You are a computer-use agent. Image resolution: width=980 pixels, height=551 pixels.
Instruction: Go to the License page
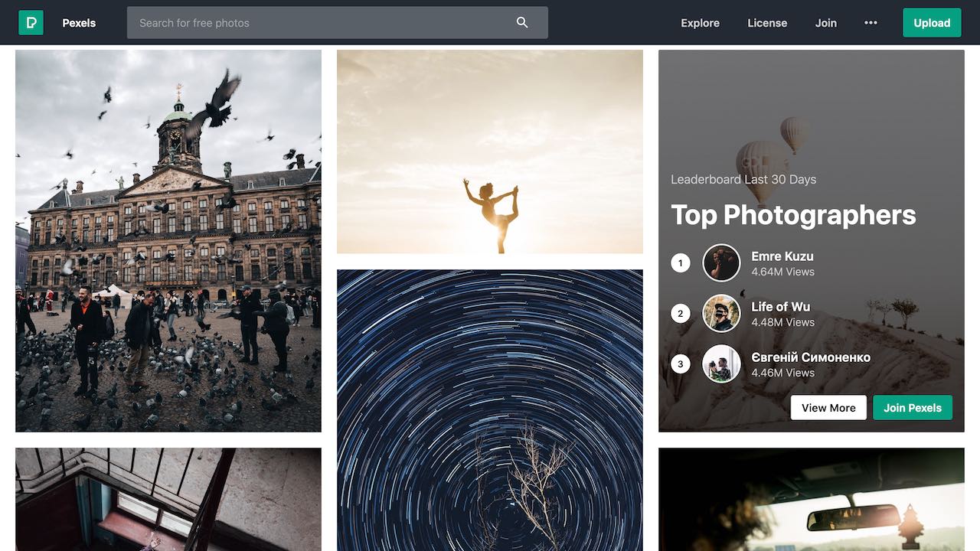pyautogui.click(x=767, y=23)
